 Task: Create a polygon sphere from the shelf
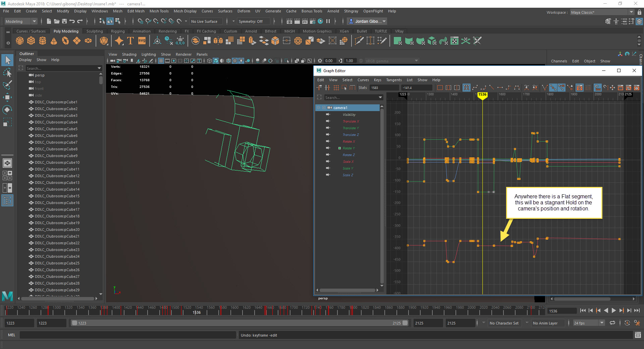pos(20,41)
